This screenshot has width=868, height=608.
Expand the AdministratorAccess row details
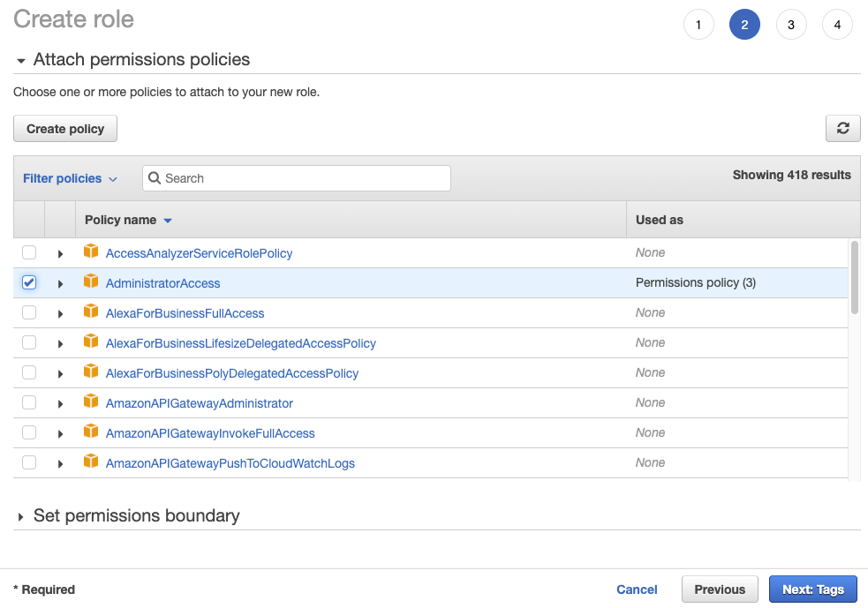(x=60, y=284)
